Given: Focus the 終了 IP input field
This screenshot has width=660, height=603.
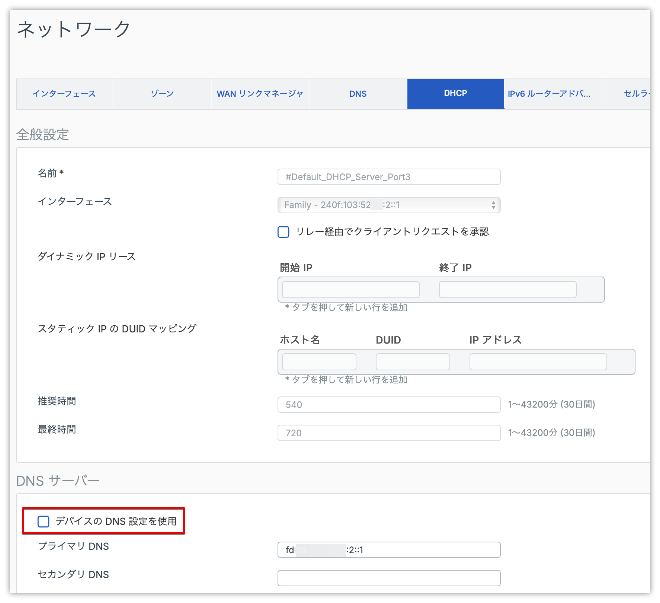Looking at the screenshot, I should (507, 289).
